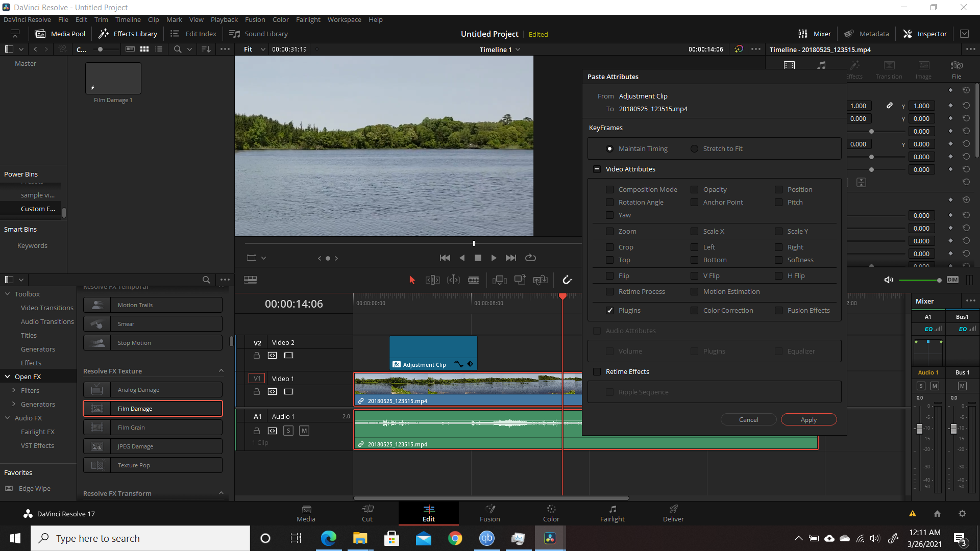Uncheck the Plugins video attribute
The height and width of the screenshot is (551, 980).
(609, 311)
